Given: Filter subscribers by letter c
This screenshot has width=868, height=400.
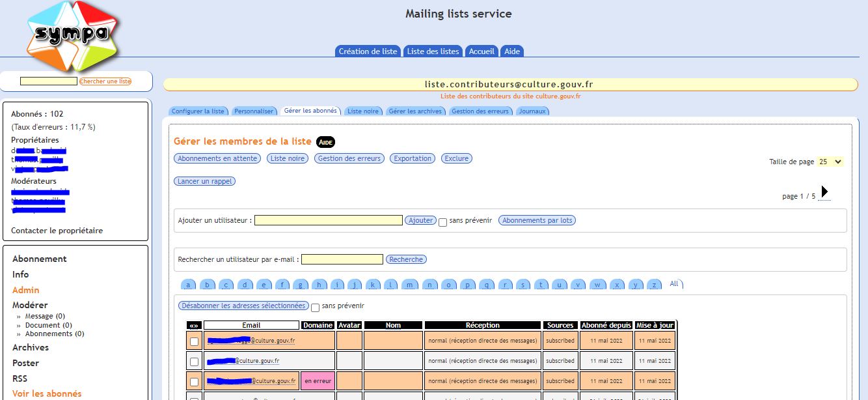Looking at the screenshot, I should [226, 285].
